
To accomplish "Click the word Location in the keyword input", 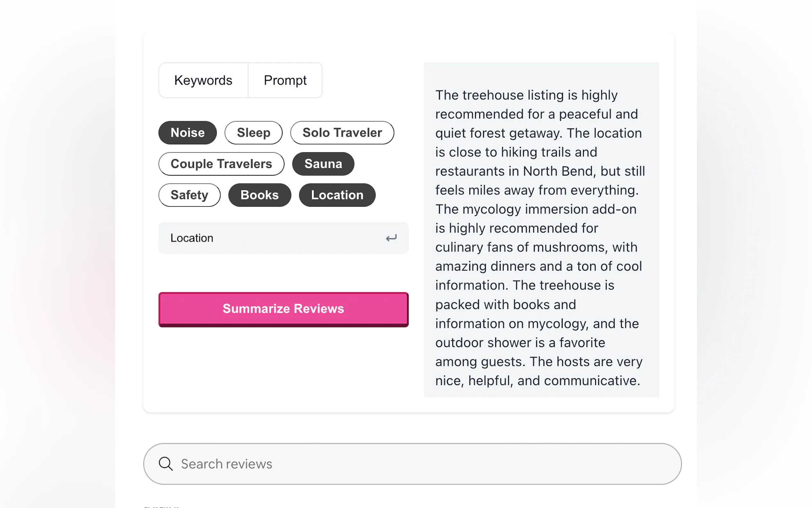I will [192, 238].
